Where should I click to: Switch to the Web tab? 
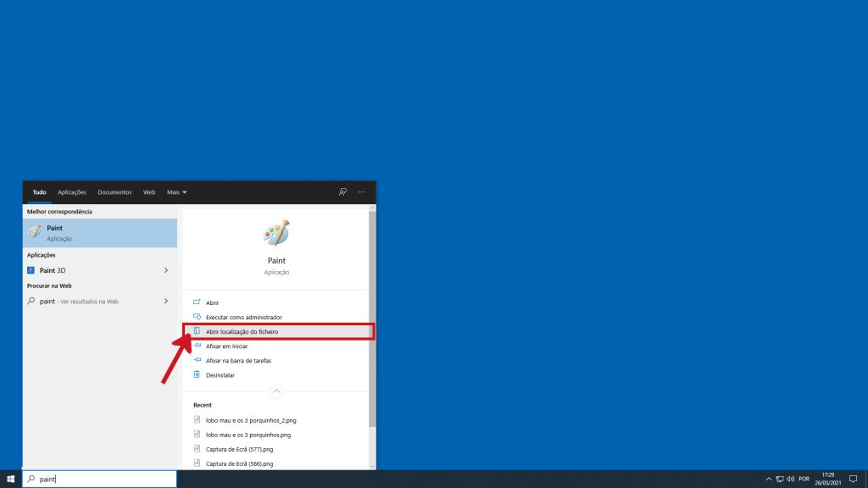(x=149, y=192)
